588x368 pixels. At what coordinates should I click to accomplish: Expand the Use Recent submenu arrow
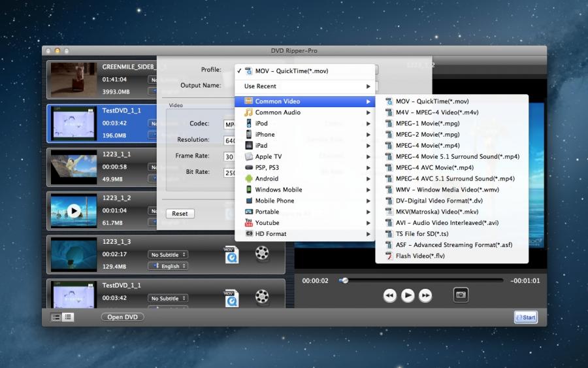368,86
